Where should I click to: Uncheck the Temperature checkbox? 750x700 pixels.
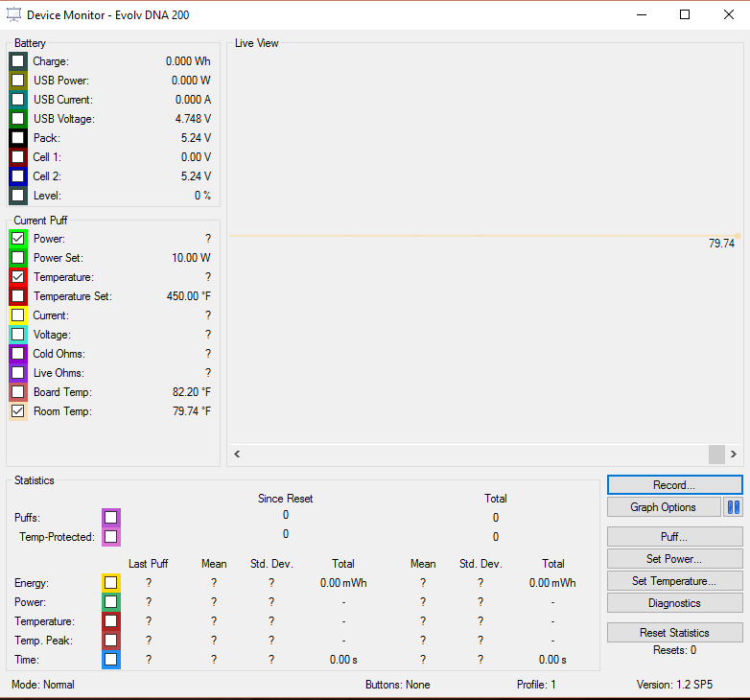pos(18,277)
